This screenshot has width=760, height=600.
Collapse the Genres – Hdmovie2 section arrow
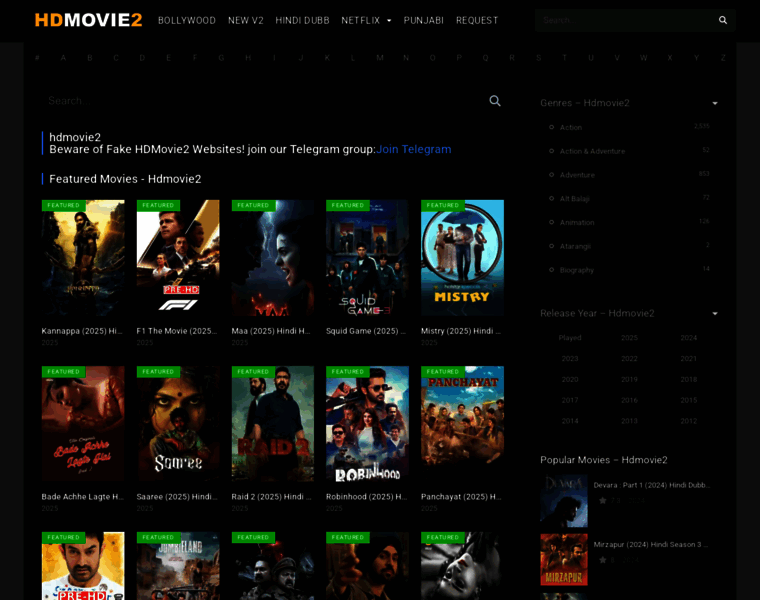pos(715,103)
